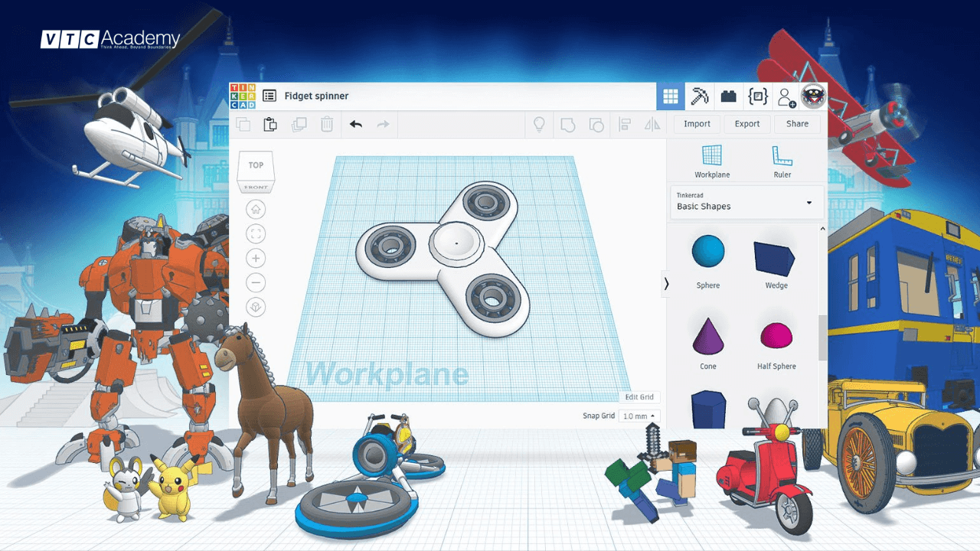Select the Sphere shape thumbnail

pyautogui.click(x=707, y=251)
